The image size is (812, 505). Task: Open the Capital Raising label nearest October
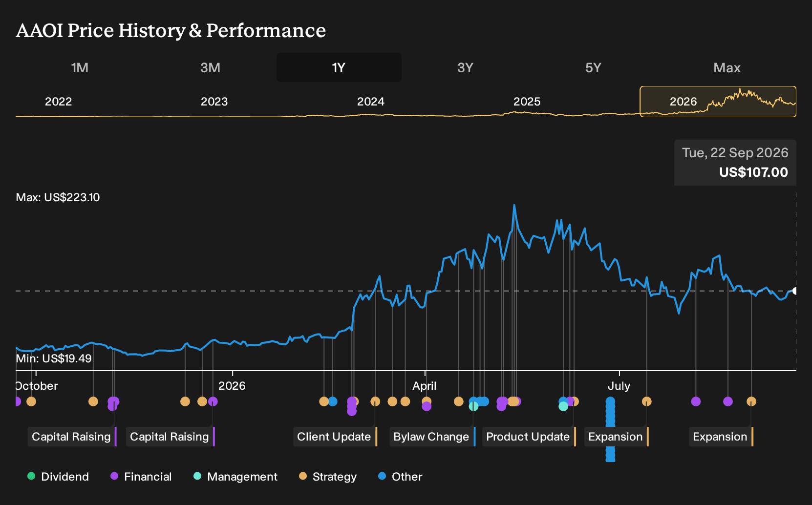pyautogui.click(x=72, y=437)
